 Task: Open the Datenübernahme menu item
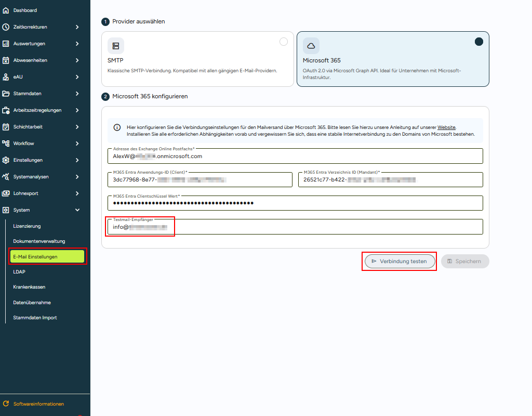(x=32, y=303)
